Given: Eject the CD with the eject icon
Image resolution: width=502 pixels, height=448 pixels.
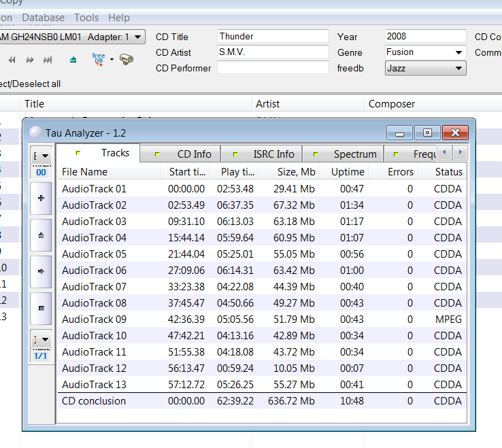Looking at the screenshot, I should [x=73, y=60].
